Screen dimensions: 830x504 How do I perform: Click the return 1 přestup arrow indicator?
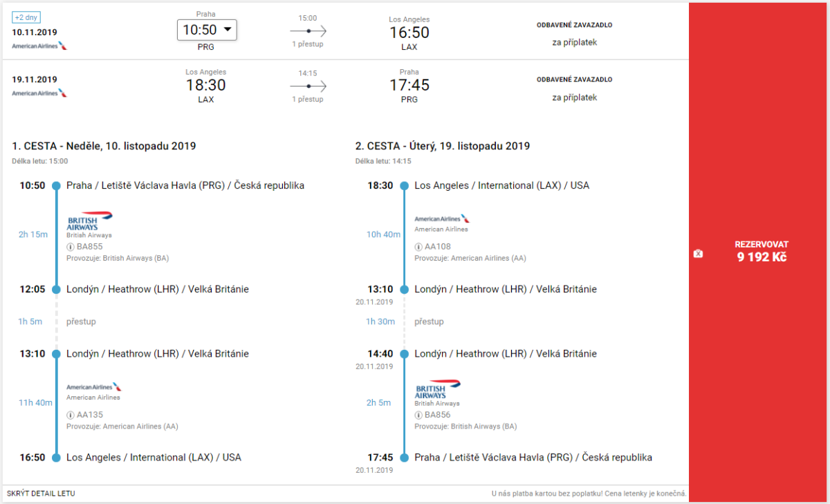[x=308, y=86]
